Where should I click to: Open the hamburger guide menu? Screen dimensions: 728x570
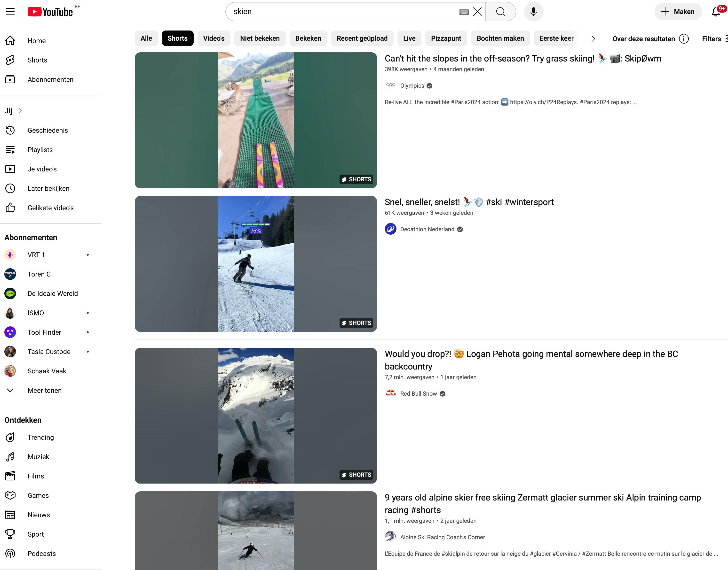10,12
